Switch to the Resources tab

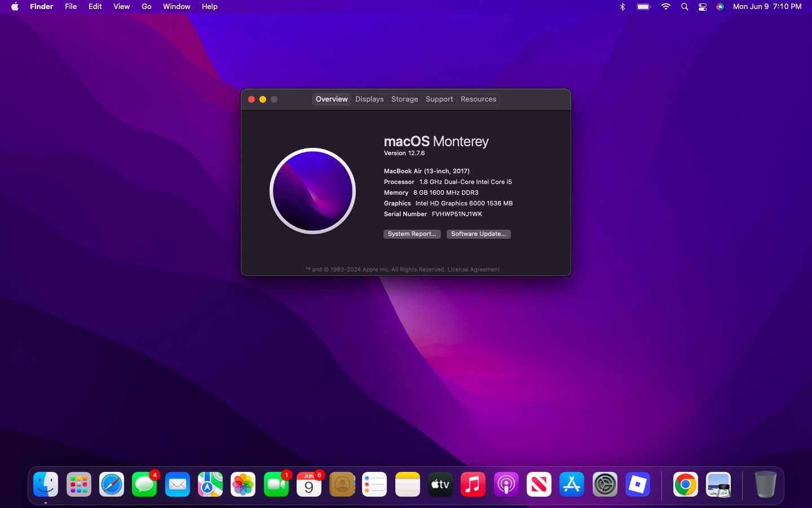pos(478,99)
